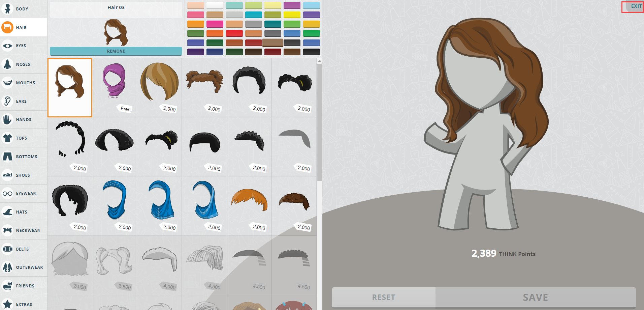This screenshot has width=644, height=310.
Task: Open the Mouths category icon
Action: 7,83
